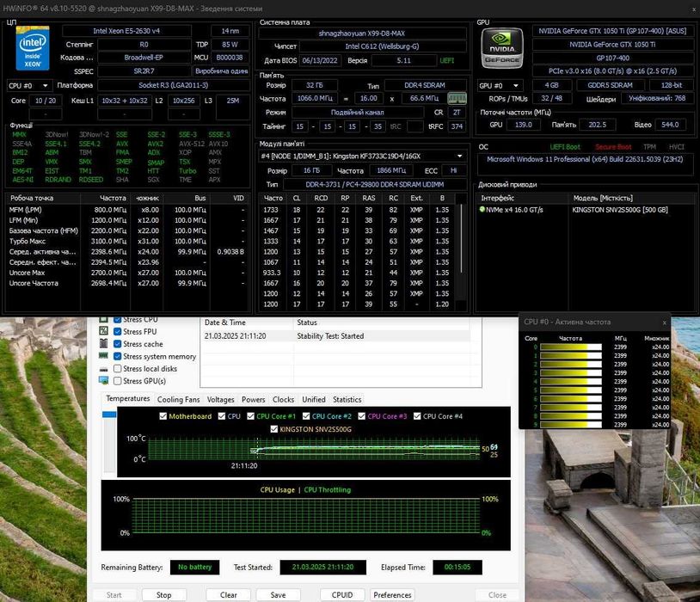Click the Intel Xeon E5-2630 v4 field
Viewport: 700px width, 602px height.
(126, 31)
